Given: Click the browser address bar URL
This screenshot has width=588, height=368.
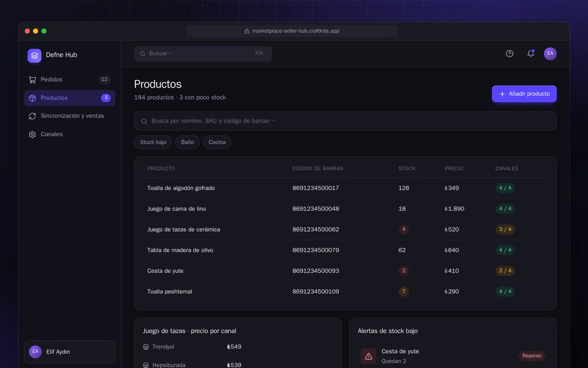Looking at the screenshot, I should (296, 31).
